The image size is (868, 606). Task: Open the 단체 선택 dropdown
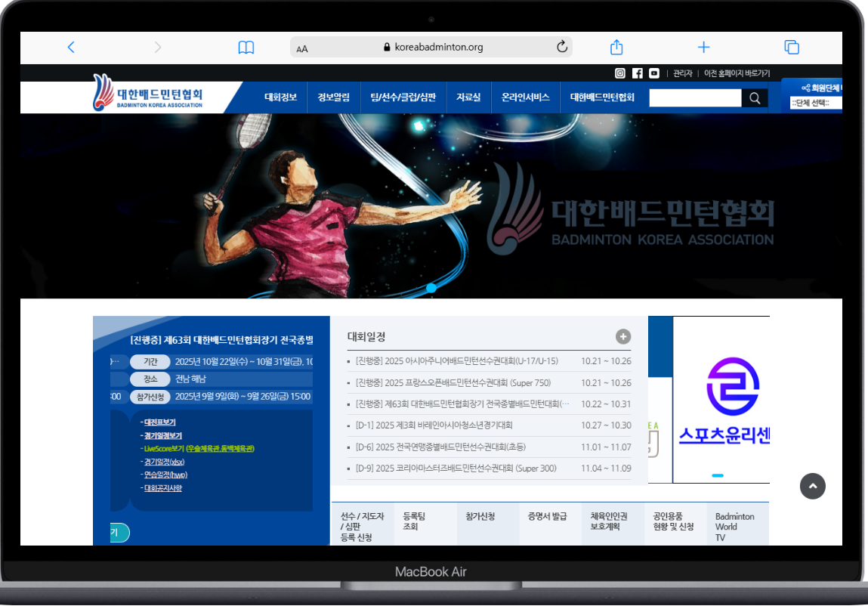pyautogui.click(x=814, y=104)
